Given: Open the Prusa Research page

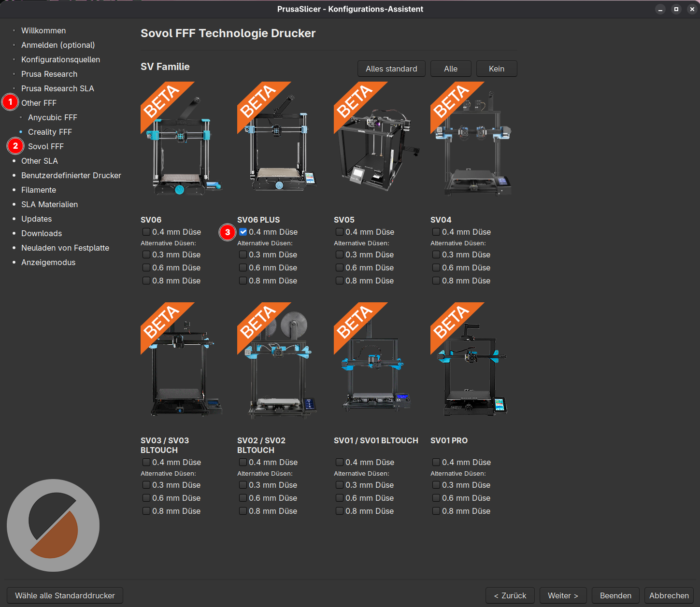Looking at the screenshot, I should [x=49, y=74].
